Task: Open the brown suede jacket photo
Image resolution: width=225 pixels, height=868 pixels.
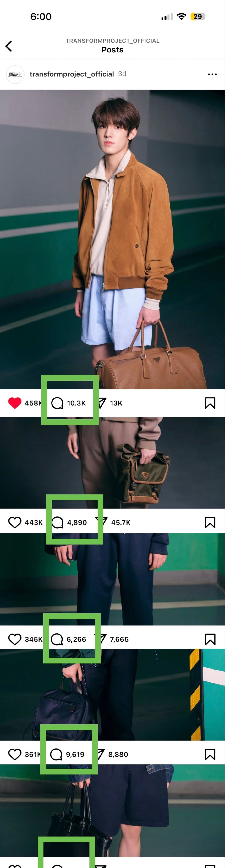Action: 112,239
